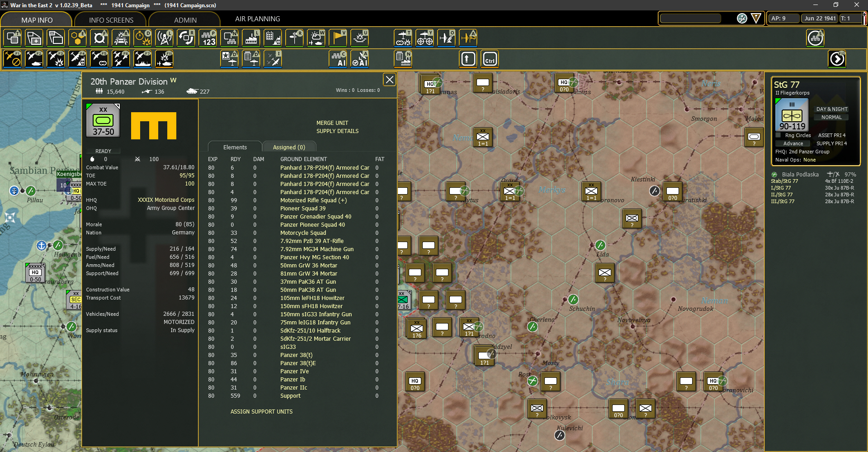
Task: Click MERGE UNIT
Action: click(332, 123)
